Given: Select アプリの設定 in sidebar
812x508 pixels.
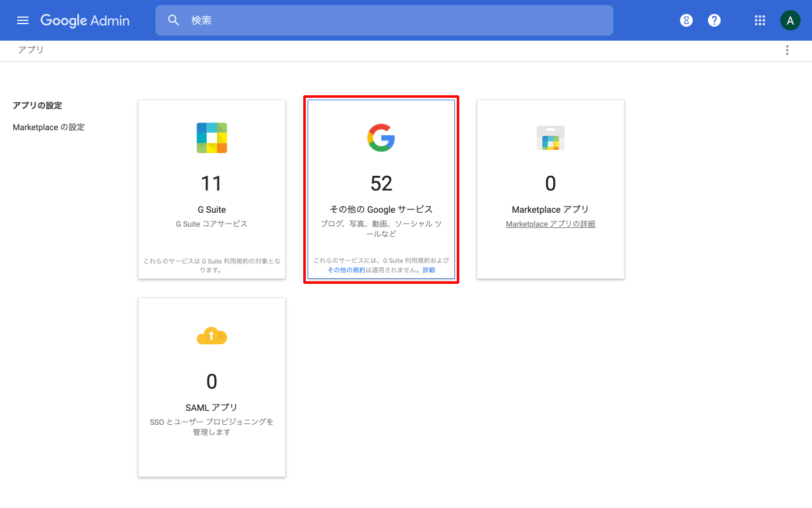Looking at the screenshot, I should (x=37, y=105).
